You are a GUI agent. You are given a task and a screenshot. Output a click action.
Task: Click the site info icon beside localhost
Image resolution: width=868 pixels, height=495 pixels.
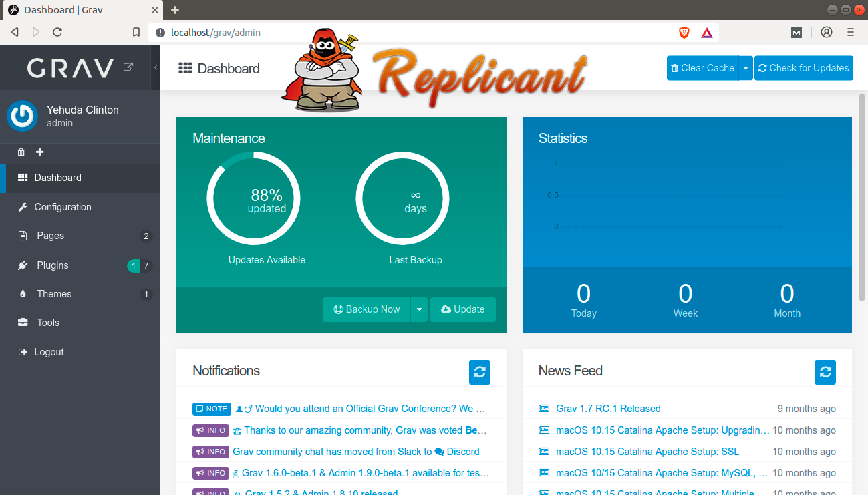160,32
